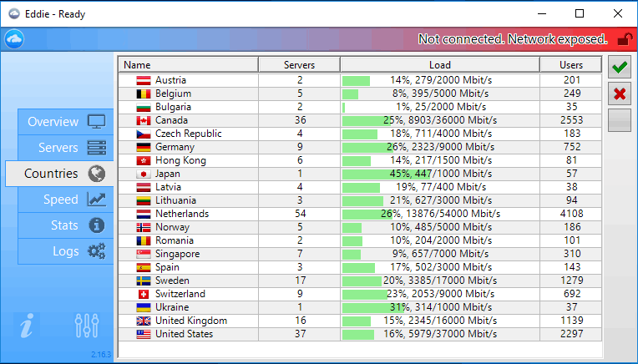Click the version number '2.16.3'
The image size is (638, 364).
(x=101, y=355)
